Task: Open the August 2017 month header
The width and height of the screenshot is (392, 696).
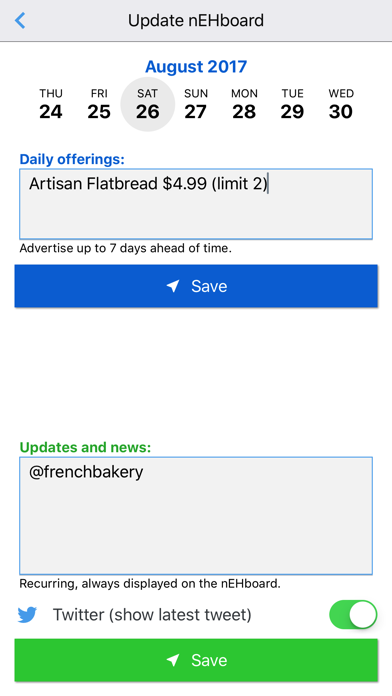Action: [x=196, y=67]
